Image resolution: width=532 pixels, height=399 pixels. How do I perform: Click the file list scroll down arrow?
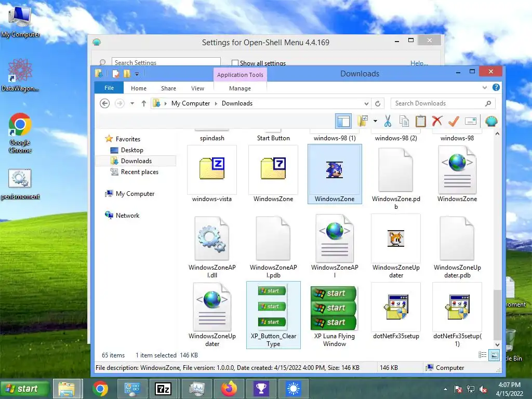(x=497, y=344)
